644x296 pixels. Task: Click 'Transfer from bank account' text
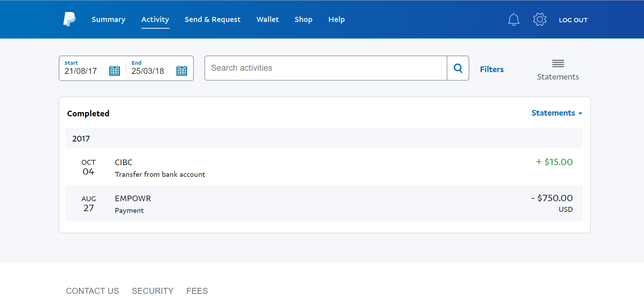tap(160, 174)
